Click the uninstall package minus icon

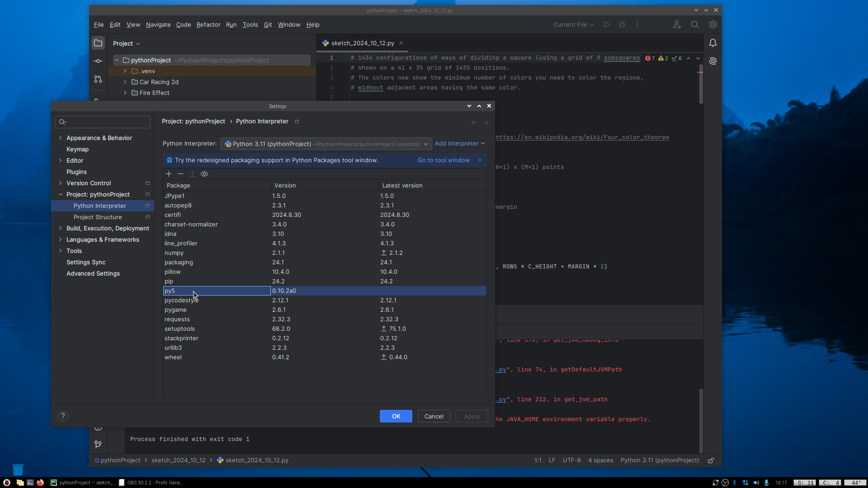(180, 174)
